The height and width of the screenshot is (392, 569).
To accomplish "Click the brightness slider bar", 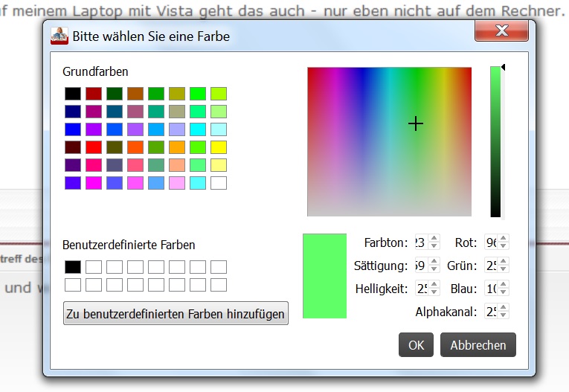I will (495, 141).
